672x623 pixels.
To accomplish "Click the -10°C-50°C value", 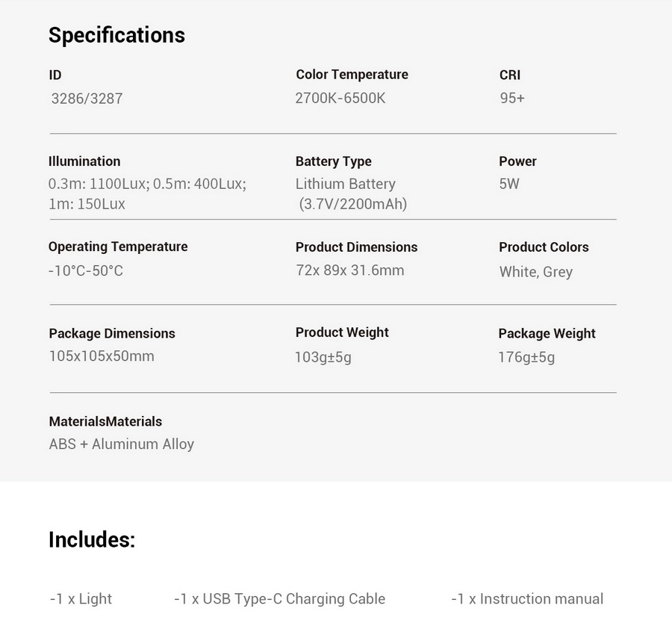I will 86,271.
